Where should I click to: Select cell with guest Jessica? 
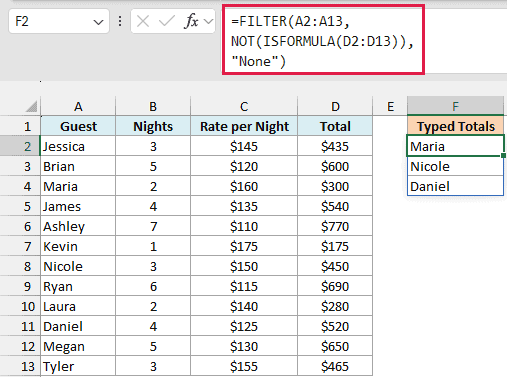click(78, 146)
